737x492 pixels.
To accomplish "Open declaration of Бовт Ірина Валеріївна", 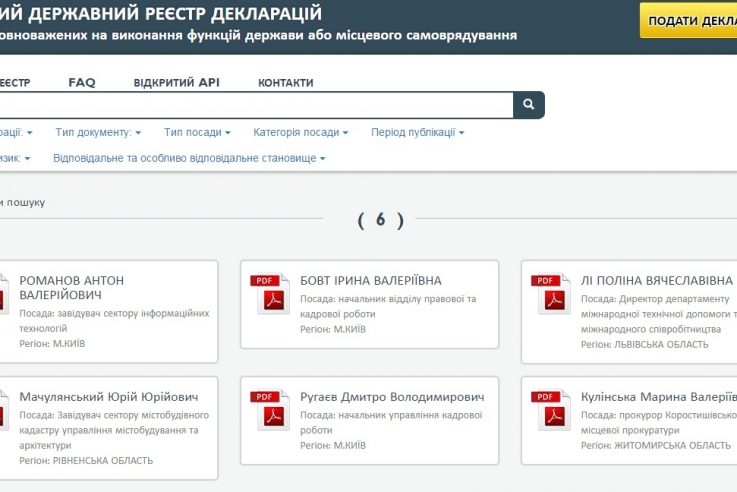I will (371, 281).
